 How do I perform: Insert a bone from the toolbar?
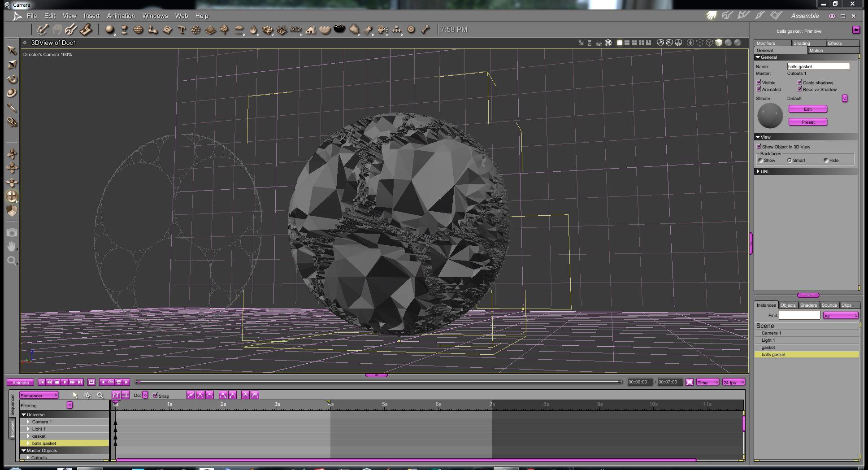(x=425, y=30)
